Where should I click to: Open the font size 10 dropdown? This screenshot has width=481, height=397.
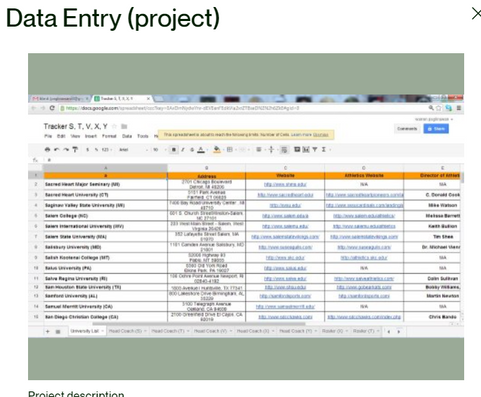pyautogui.click(x=159, y=150)
